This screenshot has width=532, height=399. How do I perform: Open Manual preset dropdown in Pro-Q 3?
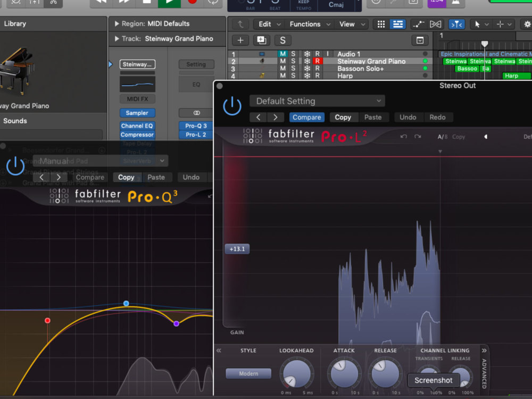[x=101, y=161]
